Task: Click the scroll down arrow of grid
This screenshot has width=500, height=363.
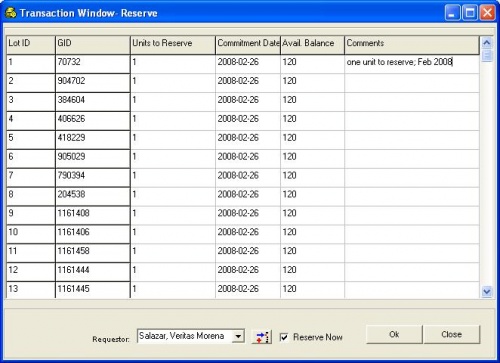Action: pyautogui.click(x=487, y=292)
